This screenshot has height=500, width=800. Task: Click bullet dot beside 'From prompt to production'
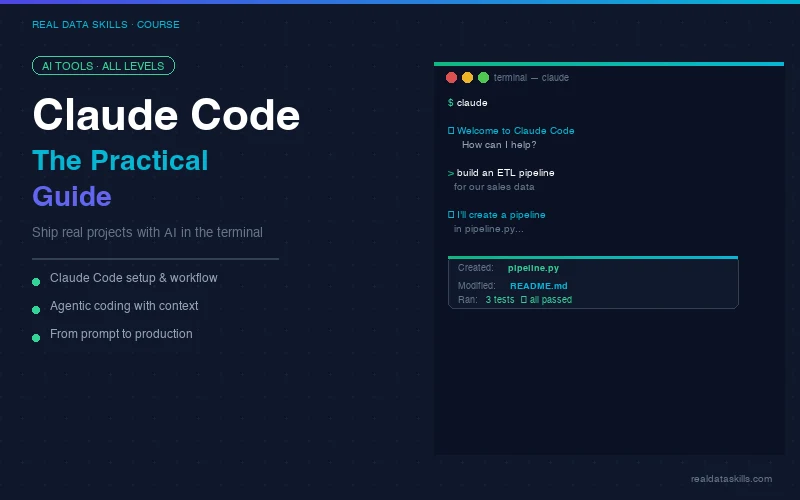[x=36, y=338]
